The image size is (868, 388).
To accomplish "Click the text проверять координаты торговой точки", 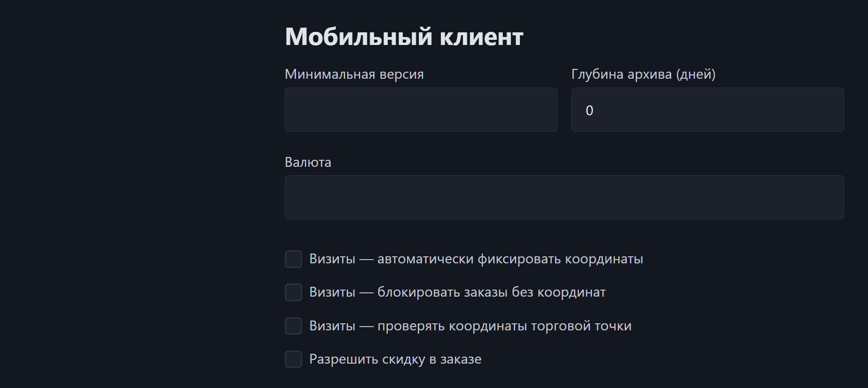I will coord(504,326).
